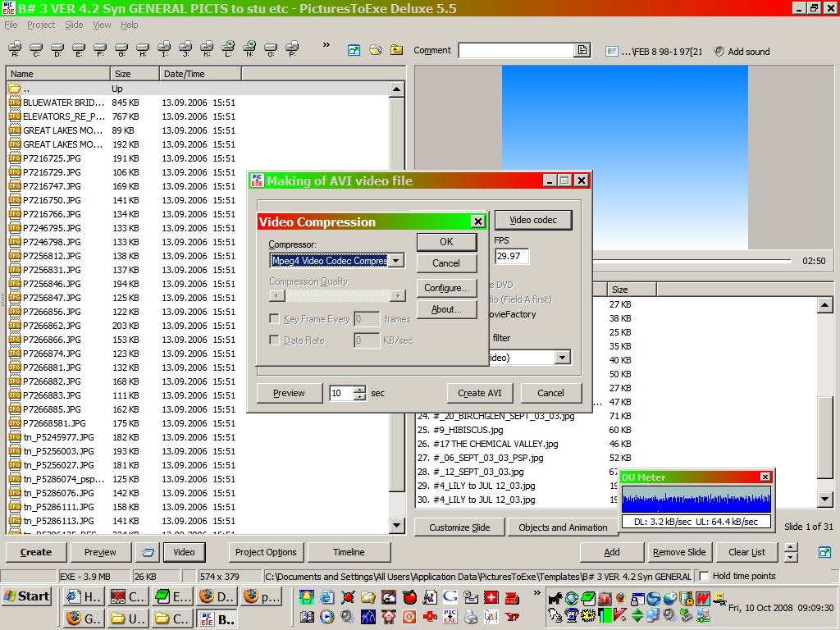
Task: Open the Compressor dropdown list
Action: tap(397, 261)
